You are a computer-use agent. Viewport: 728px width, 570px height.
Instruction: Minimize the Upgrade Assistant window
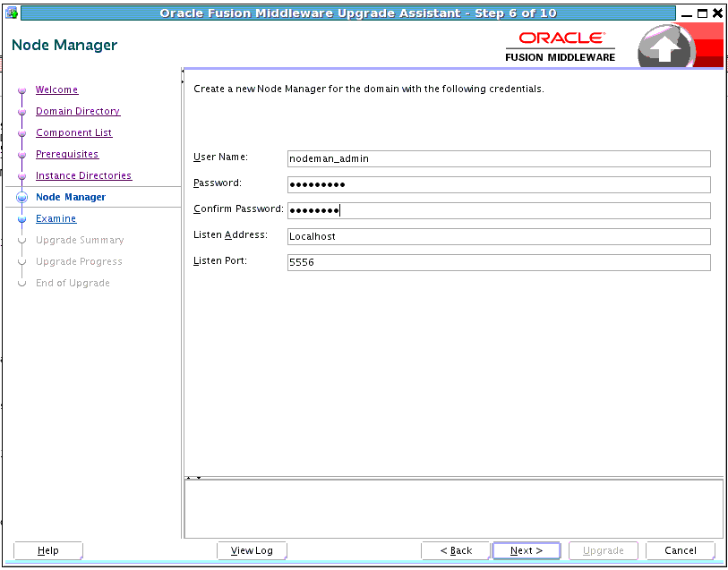point(687,16)
